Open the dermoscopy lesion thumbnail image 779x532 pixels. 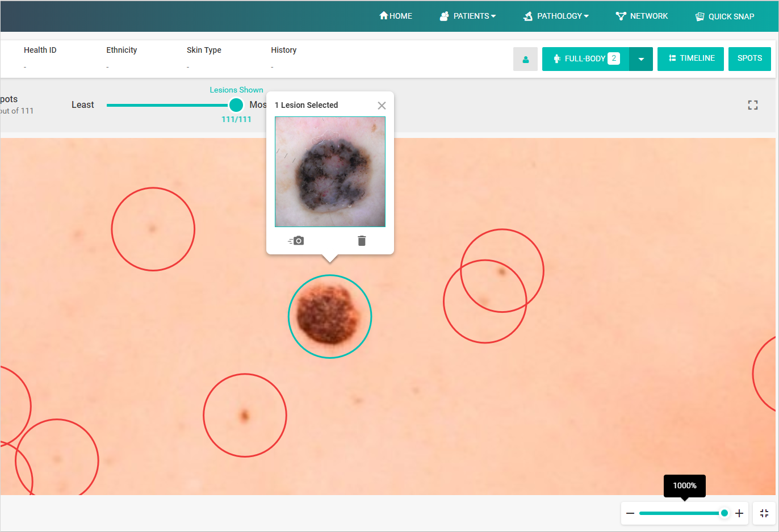pyautogui.click(x=330, y=171)
